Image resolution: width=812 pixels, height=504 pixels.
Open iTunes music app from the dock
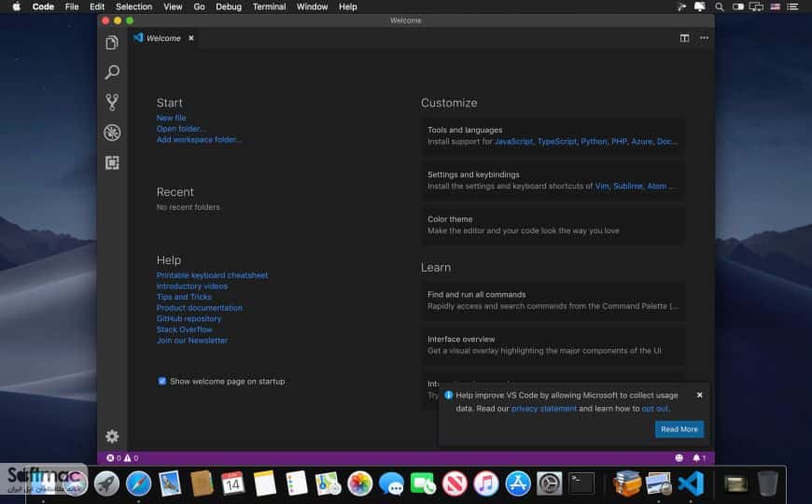point(486,483)
